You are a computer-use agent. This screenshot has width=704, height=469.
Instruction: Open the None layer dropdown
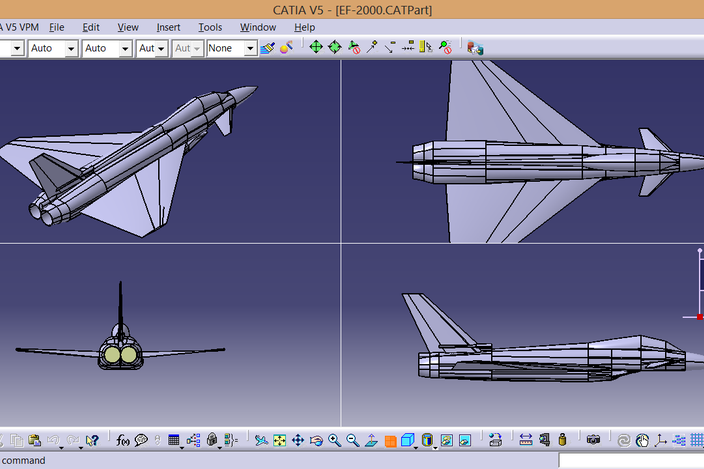pos(250,48)
